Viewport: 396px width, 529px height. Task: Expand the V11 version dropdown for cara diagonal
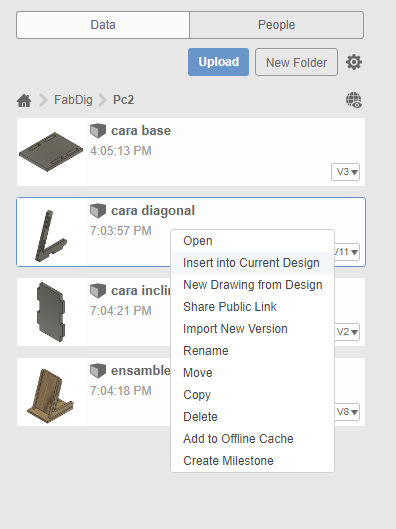coord(347,252)
